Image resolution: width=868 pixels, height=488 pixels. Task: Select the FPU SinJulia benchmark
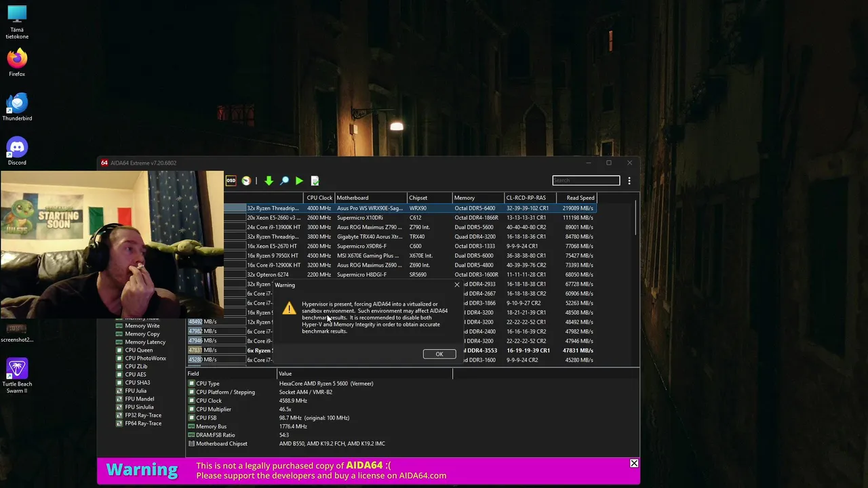tap(139, 407)
